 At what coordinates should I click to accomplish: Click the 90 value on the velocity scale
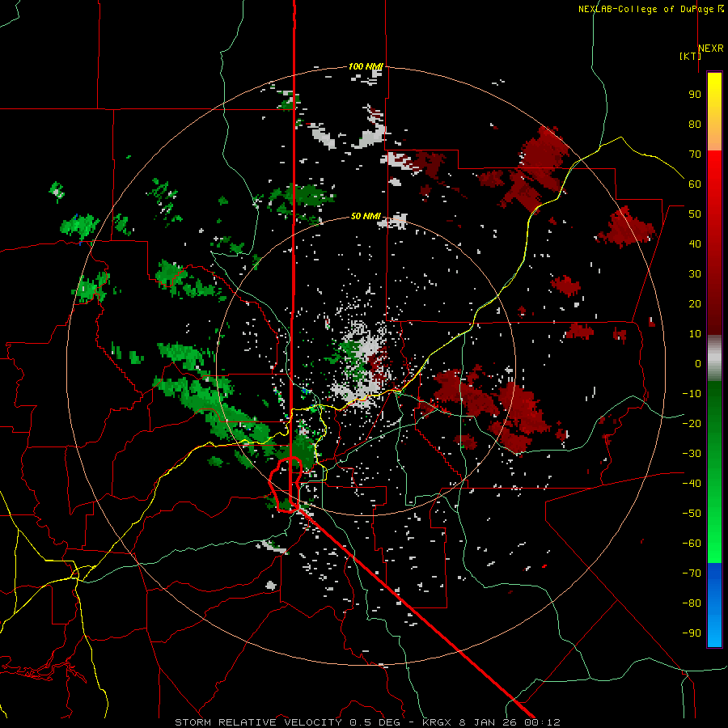[x=695, y=95]
